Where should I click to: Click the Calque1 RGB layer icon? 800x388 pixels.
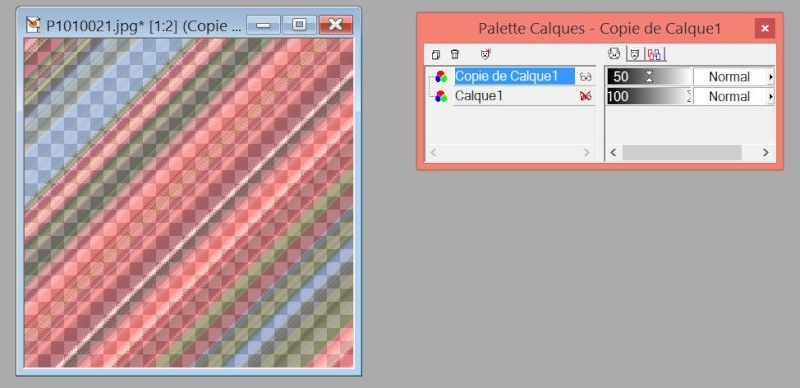(440, 96)
